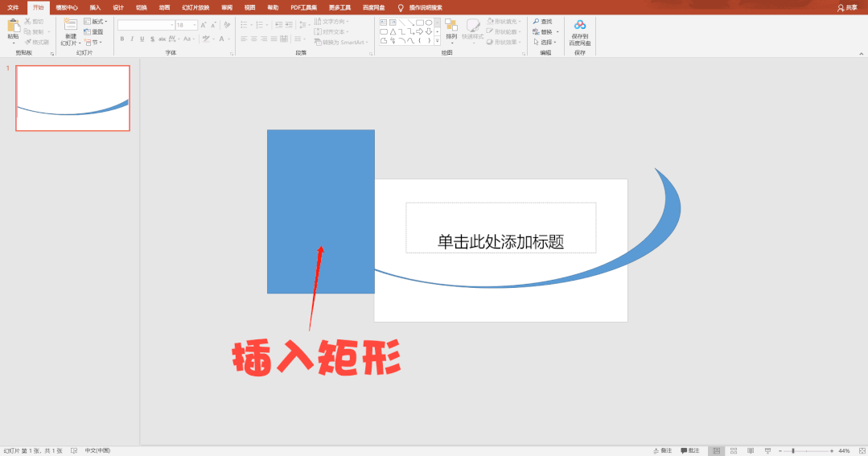Image resolution: width=868 pixels, height=456 pixels.
Task: Collapse the ribbon with chevron
Action: coord(861,54)
